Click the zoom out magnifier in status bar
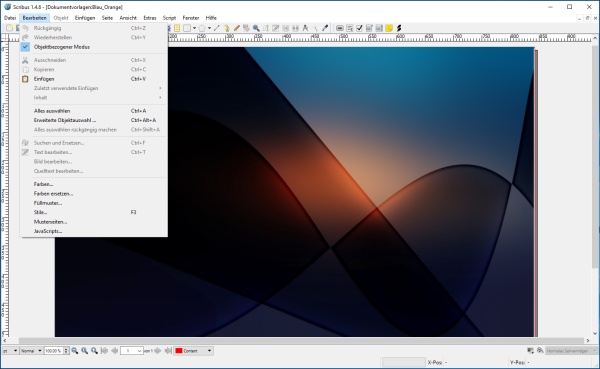 point(75,351)
